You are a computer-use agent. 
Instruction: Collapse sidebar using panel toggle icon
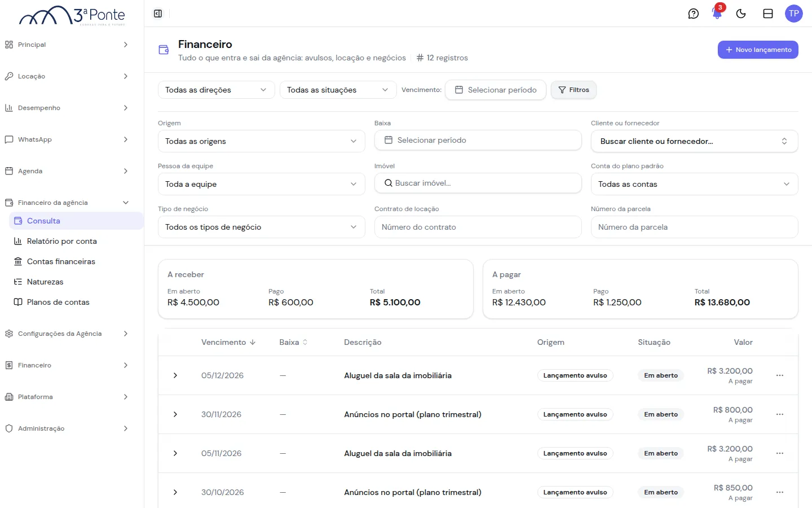(x=158, y=14)
